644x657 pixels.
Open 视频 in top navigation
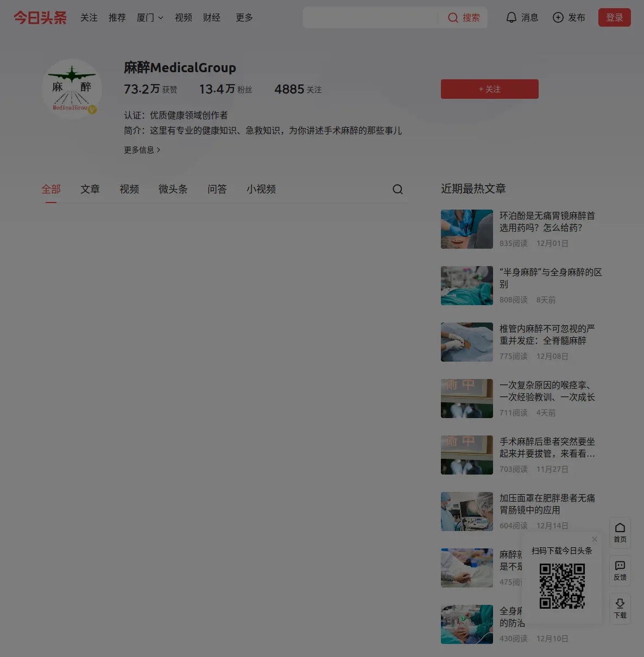(x=184, y=18)
